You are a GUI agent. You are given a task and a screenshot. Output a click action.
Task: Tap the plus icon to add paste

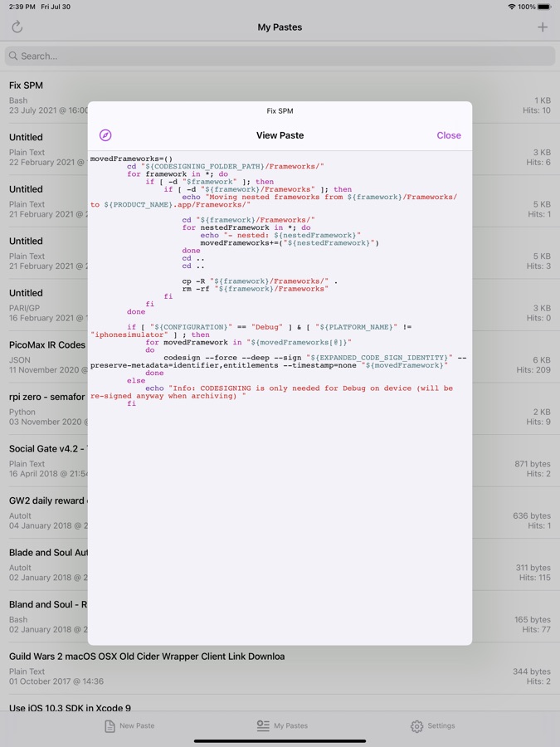(x=543, y=27)
